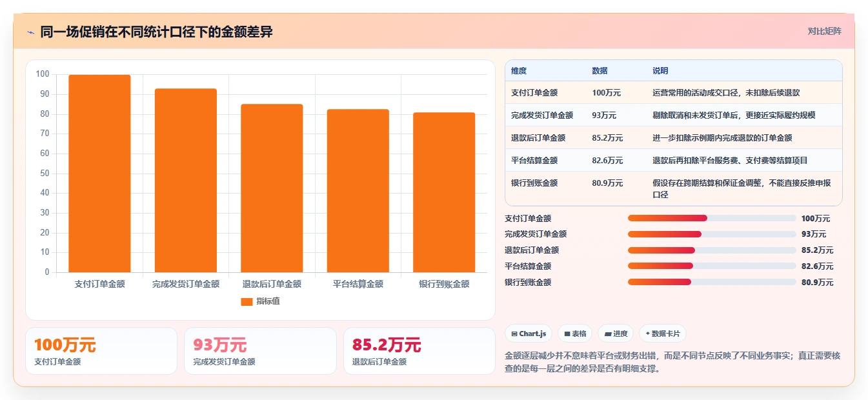The height and width of the screenshot is (400, 868).
Task: Click description 剔除取消和未发货订单后，更接近实际履约规模
Action: tap(734, 115)
